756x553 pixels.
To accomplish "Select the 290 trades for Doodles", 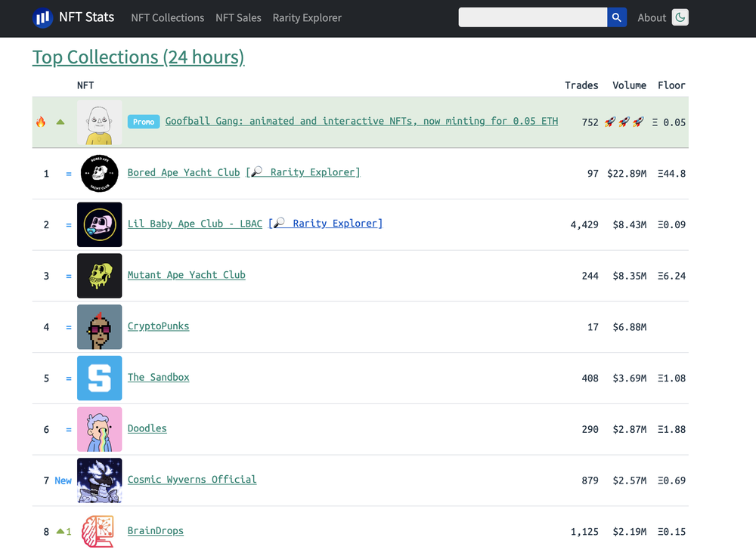I will (590, 429).
